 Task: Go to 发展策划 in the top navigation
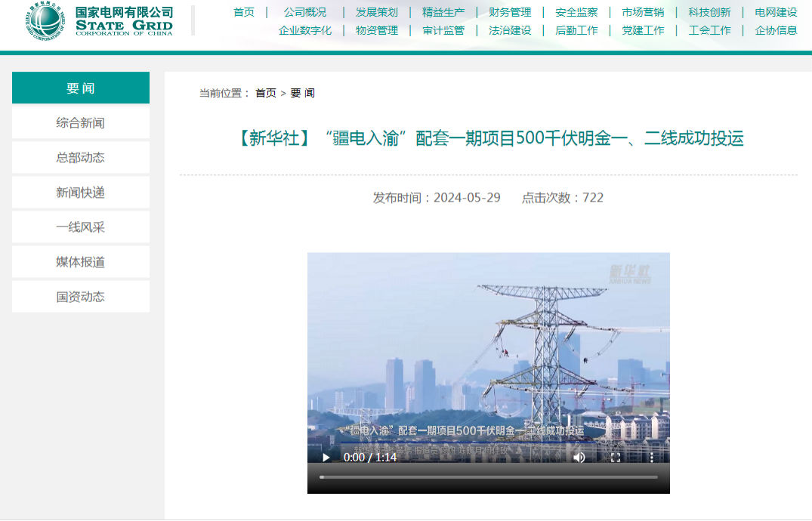tap(376, 12)
